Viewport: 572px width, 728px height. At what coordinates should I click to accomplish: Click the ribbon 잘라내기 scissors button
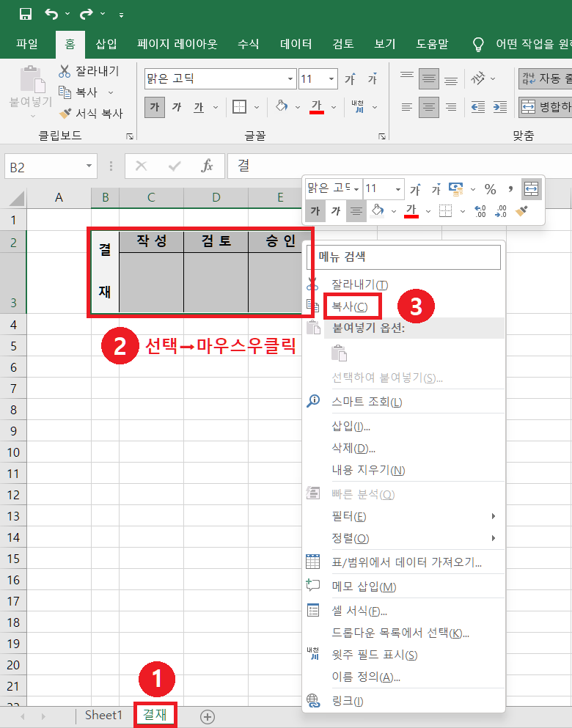point(89,71)
